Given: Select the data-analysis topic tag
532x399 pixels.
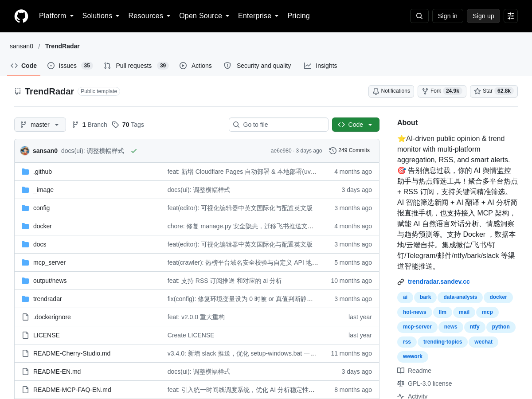Looking at the screenshot, I should tap(460, 297).
